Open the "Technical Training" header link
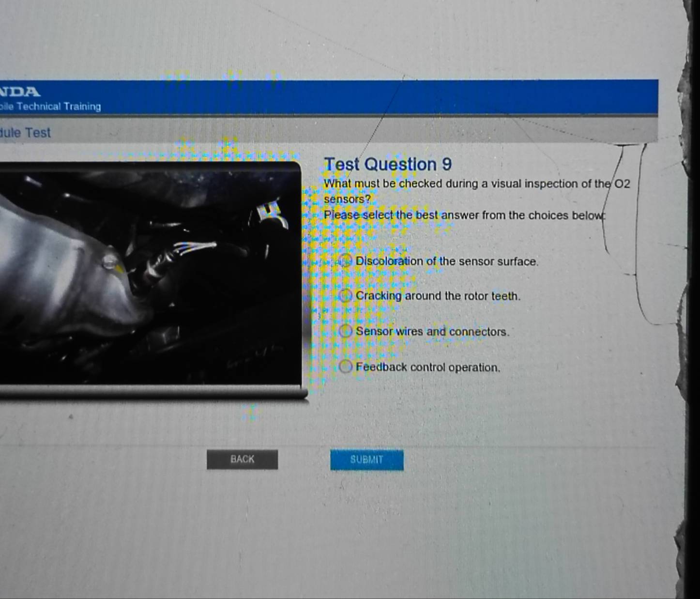700x599 pixels. coord(50,106)
